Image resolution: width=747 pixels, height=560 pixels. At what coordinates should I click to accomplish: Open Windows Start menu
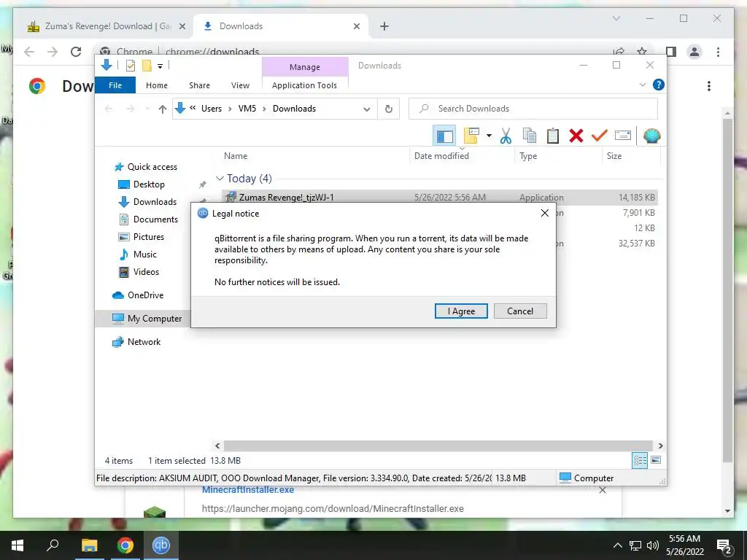tap(18, 545)
